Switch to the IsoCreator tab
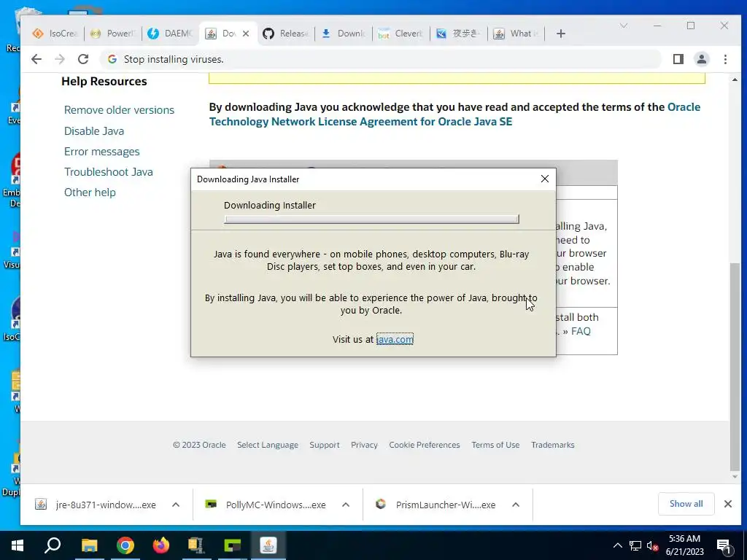 [55, 34]
